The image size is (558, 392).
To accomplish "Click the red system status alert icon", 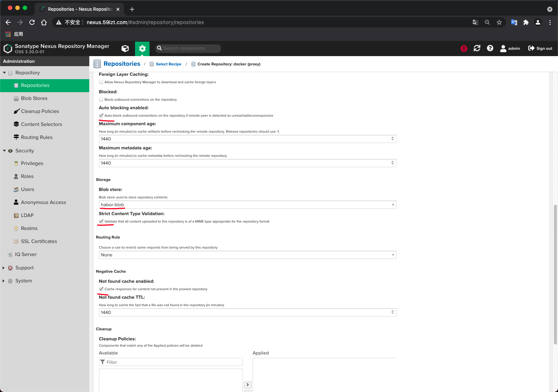I will 464,48.
